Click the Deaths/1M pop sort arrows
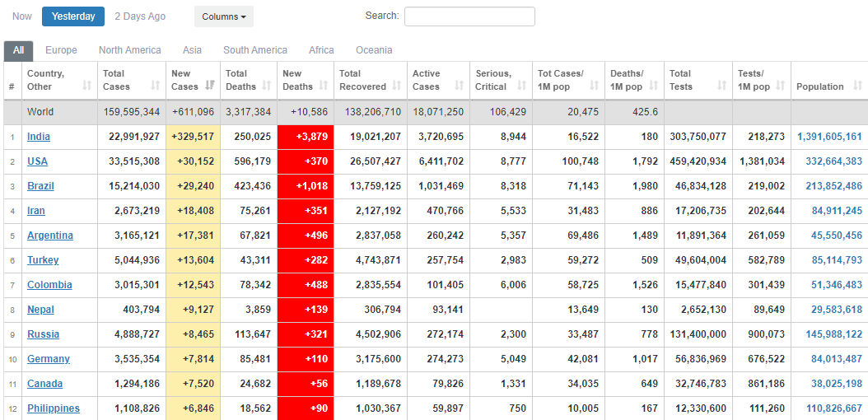 pyautogui.click(x=656, y=86)
